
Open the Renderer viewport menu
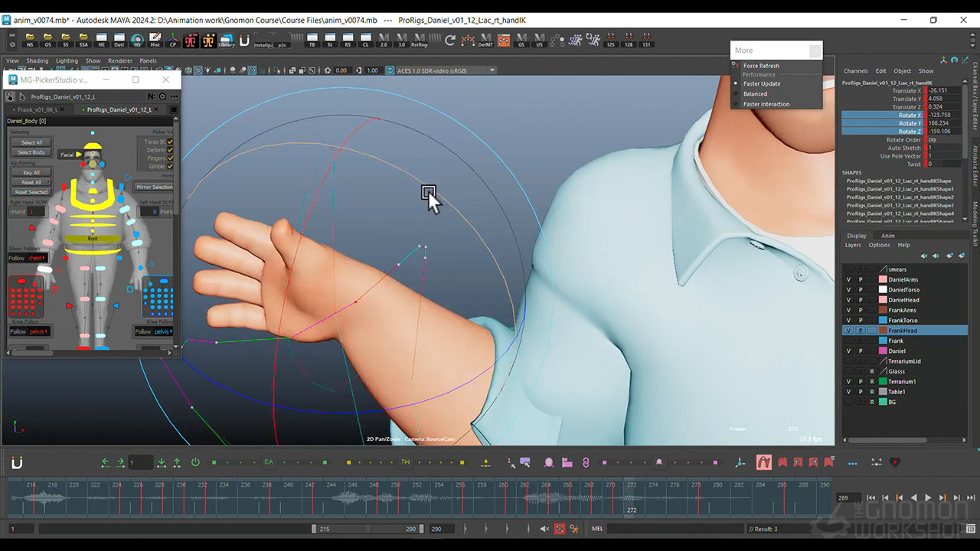point(120,60)
